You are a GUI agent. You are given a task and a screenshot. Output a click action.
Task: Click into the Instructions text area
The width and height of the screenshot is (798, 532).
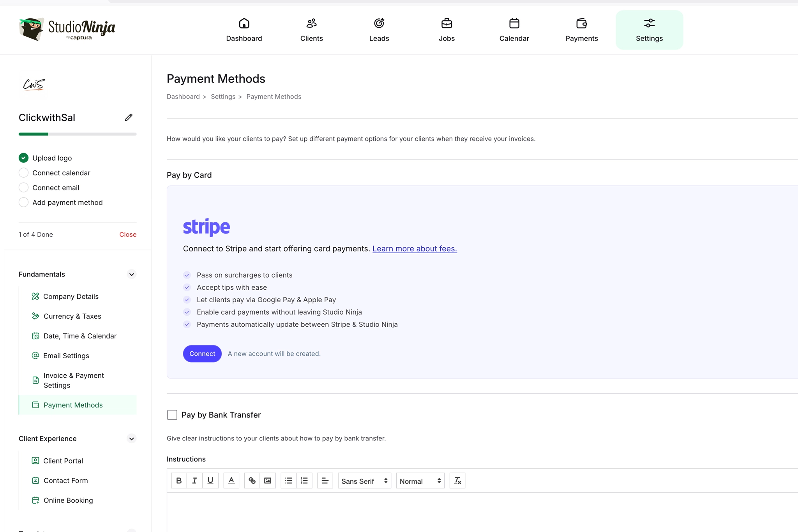click(482, 512)
